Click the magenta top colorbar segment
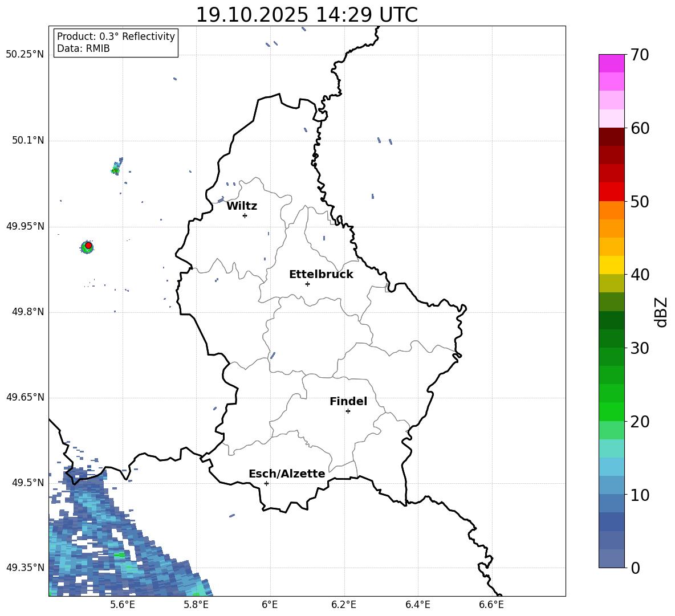The image size is (675, 616). click(x=611, y=63)
